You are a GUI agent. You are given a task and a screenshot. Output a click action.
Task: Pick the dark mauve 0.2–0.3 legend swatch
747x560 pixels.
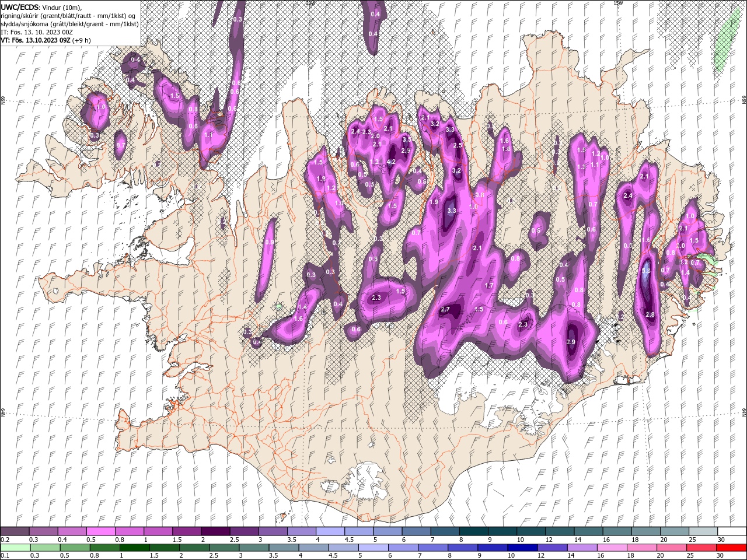pyautogui.click(x=15, y=531)
